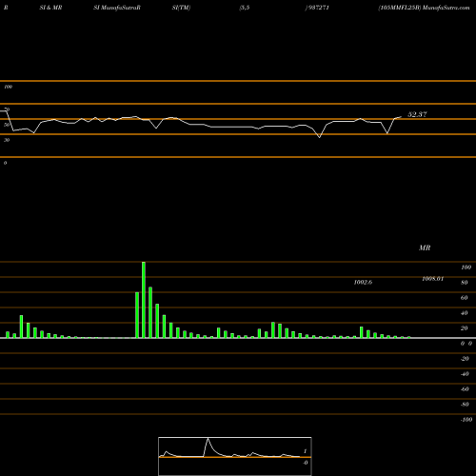Click the RSI axis label 0
Image resolution: width=476 pixels, height=476 pixels.
tap(5, 163)
